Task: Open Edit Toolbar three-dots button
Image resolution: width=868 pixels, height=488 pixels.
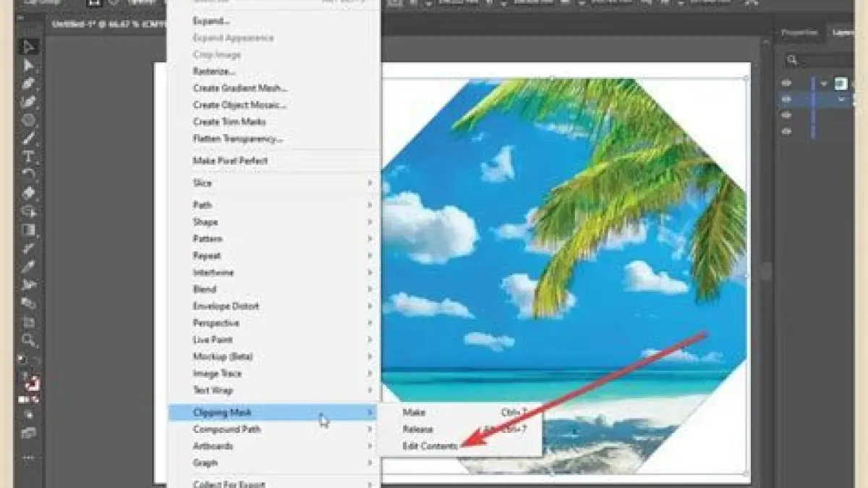Action: (29, 458)
